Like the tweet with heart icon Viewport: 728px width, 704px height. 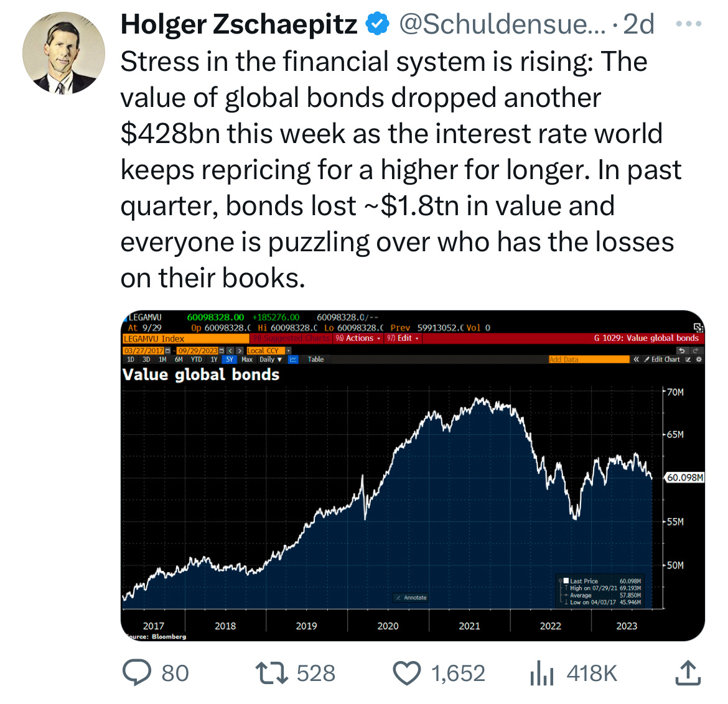point(407,673)
